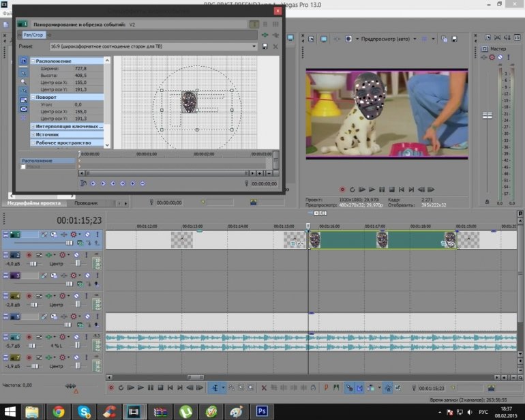
Task: Mute the Мастер bus output
Action: click(x=499, y=57)
